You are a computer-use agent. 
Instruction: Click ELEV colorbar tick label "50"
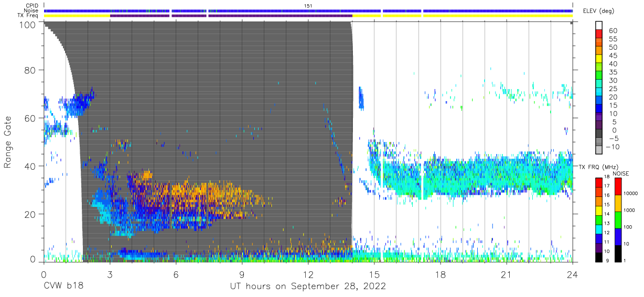pos(613,48)
